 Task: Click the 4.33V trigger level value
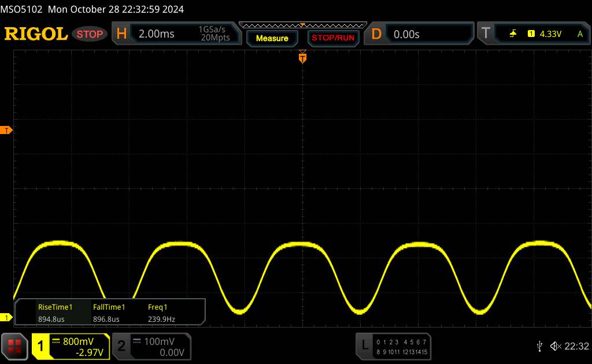click(550, 34)
